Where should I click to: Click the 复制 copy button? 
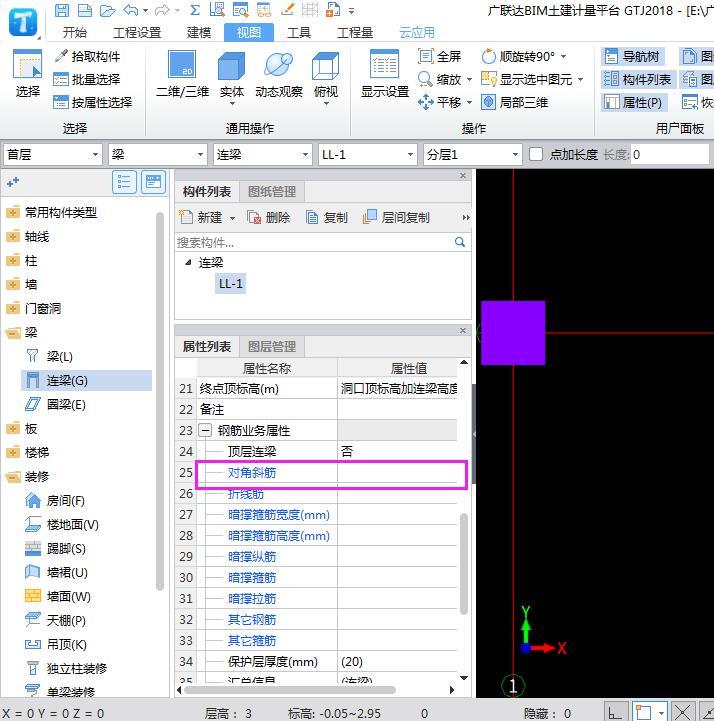tap(326, 217)
